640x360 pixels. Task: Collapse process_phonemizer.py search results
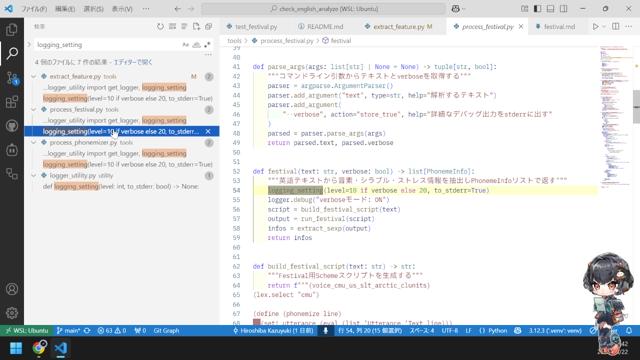point(34,142)
